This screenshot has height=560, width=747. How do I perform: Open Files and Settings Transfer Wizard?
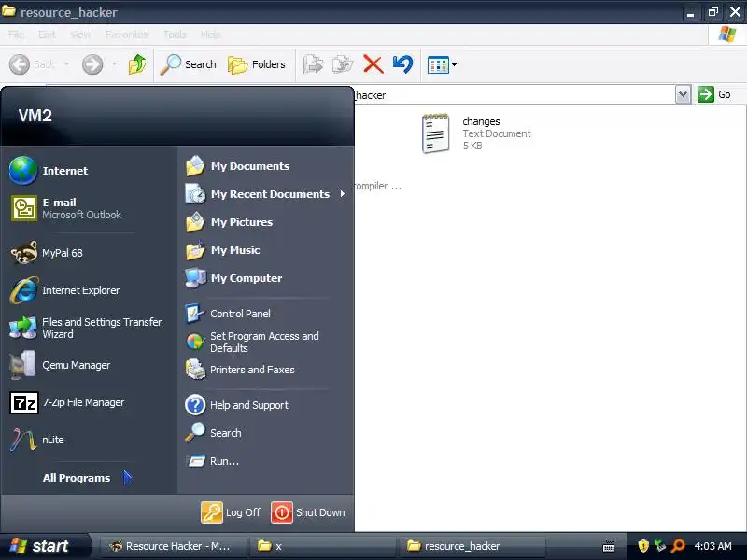coord(88,328)
